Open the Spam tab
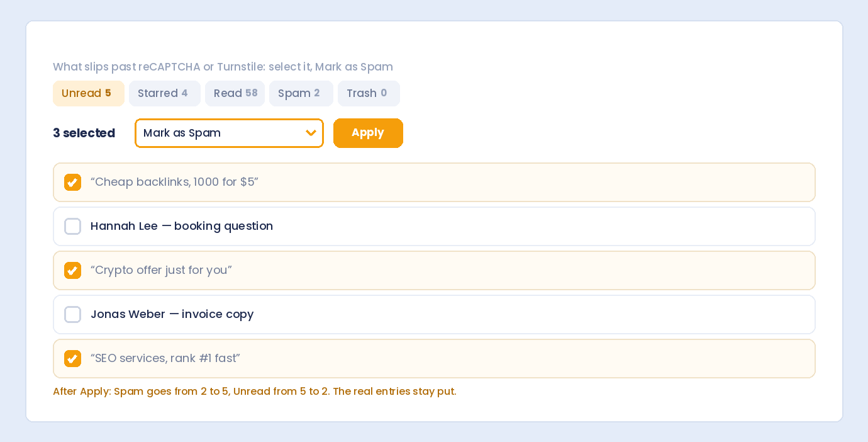This screenshot has width=868, height=442. [301, 93]
